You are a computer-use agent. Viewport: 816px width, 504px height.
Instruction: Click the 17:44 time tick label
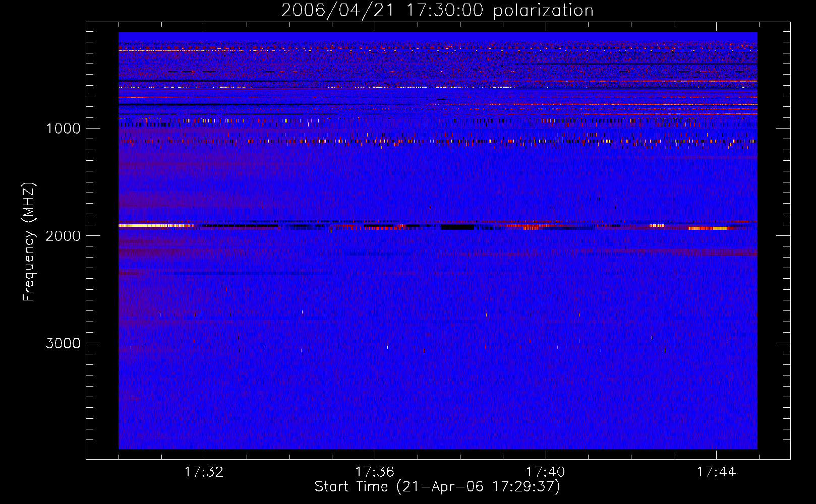[x=716, y=472]
